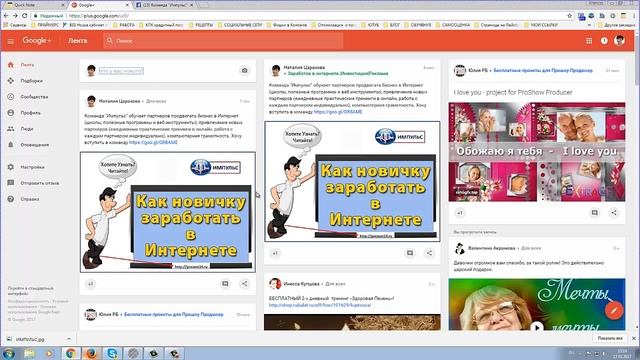
Task: Open Сообщества in the sidebar
Action: tap(34, 97)
